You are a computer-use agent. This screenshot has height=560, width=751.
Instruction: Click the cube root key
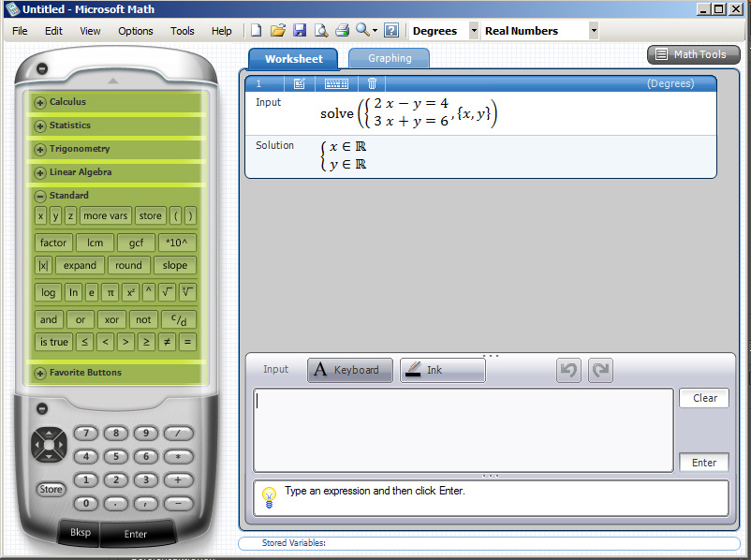tap(187, 293)
